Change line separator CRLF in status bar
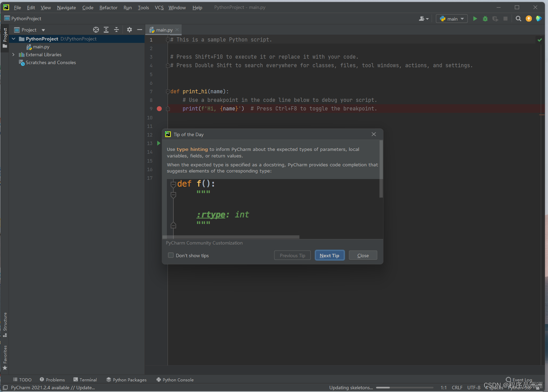Image resolution: width=548 pixels, height=392 pixels. [x=457, y=388]
